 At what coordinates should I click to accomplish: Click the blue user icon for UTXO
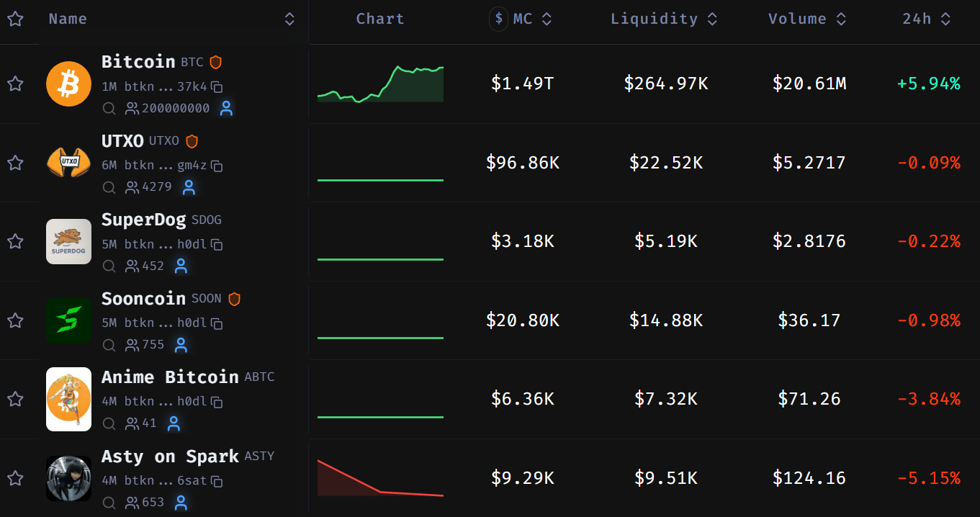[x=189, y=188]
